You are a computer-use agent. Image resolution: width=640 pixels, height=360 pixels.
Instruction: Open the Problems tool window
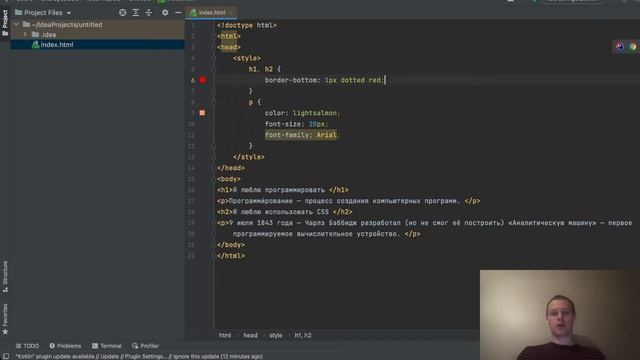(x=65, y=346)
